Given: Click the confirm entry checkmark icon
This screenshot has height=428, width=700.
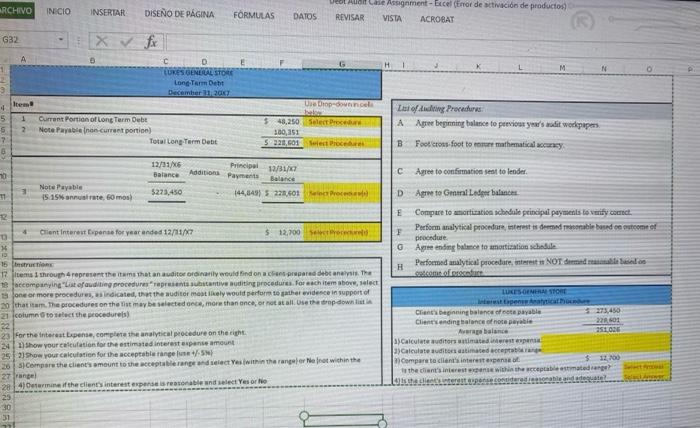Looking at the screenshot, I should 127,42.
